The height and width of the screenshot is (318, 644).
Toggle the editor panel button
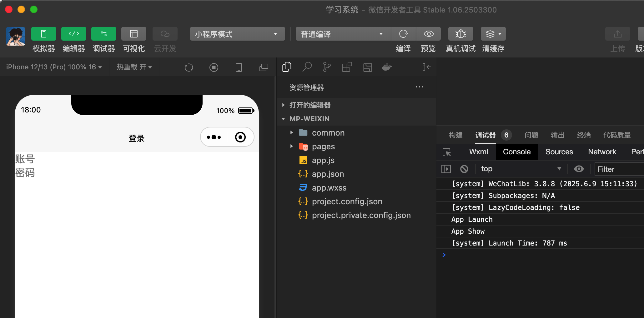74,34
